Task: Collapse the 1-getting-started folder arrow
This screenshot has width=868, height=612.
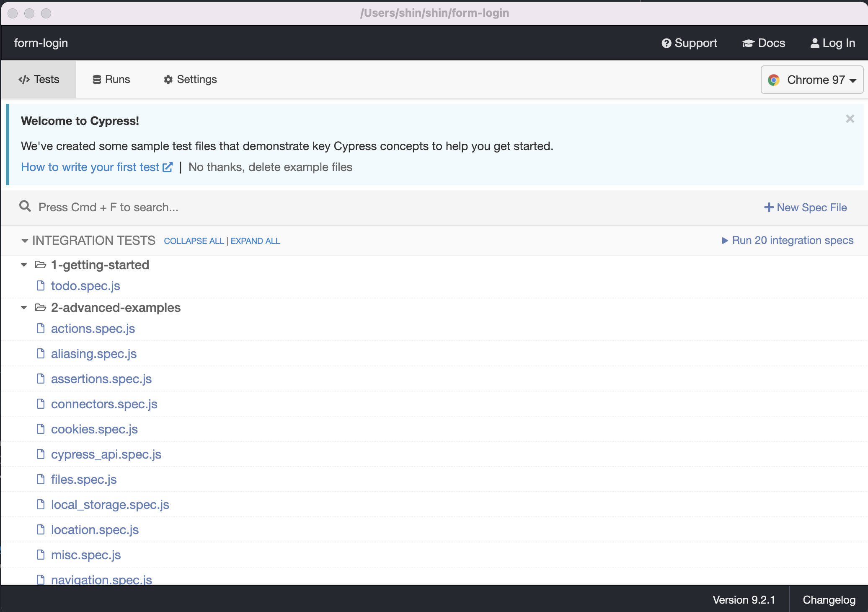Action: click(24, 265)
